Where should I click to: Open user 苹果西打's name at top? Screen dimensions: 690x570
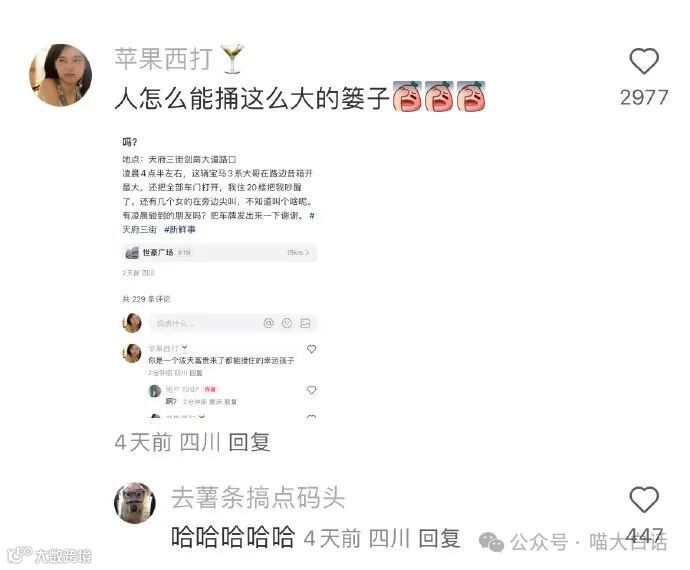164,59
